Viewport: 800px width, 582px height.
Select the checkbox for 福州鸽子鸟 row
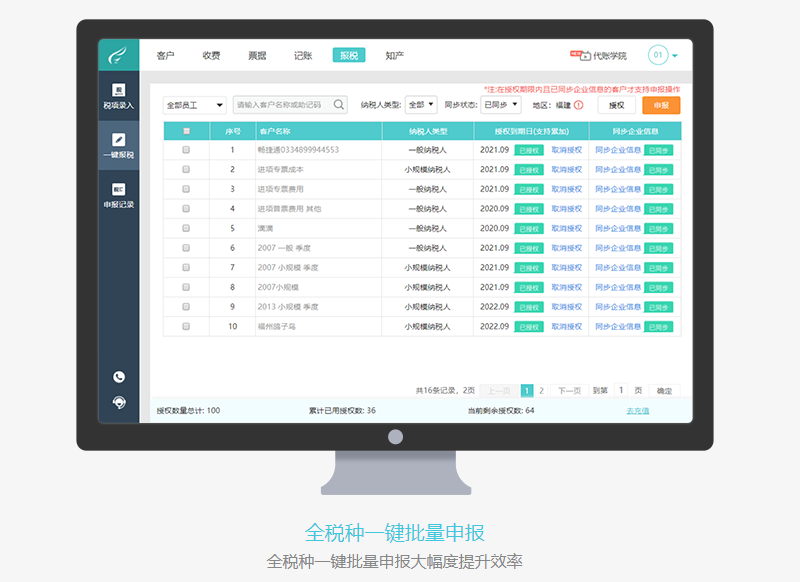[186, 326]
